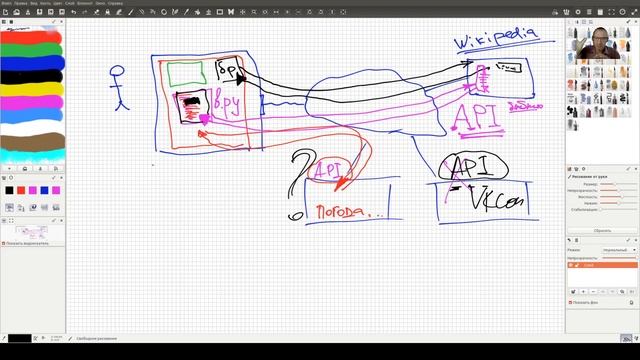Select the ellipse drawing tool

coord(164,12)
